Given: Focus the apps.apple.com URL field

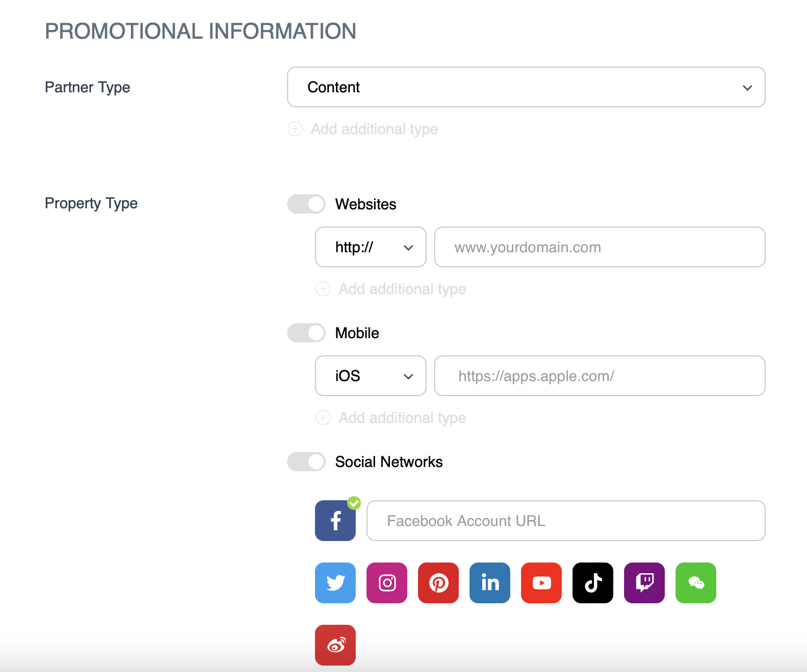Looking at the screenshot, I should (x=600, y=376).
